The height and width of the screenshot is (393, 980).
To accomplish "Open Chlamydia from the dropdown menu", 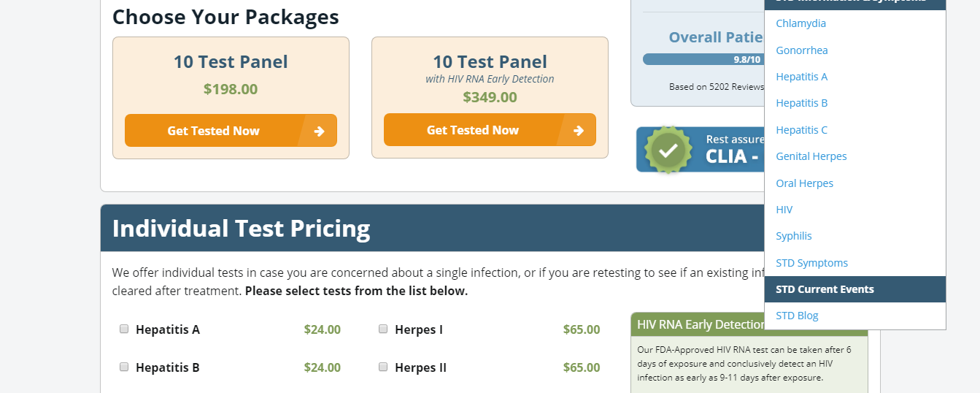I will point(801,23).
